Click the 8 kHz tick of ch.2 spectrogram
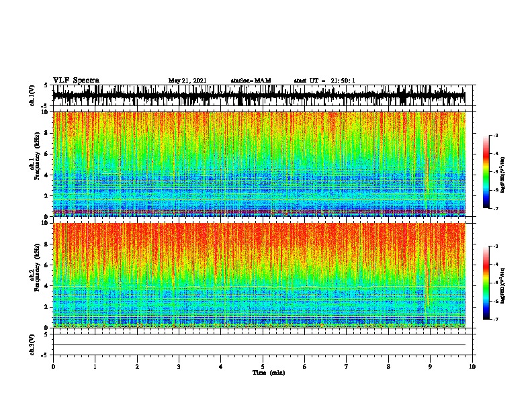This screenshot has width=532, height=411. pos(47,244)
